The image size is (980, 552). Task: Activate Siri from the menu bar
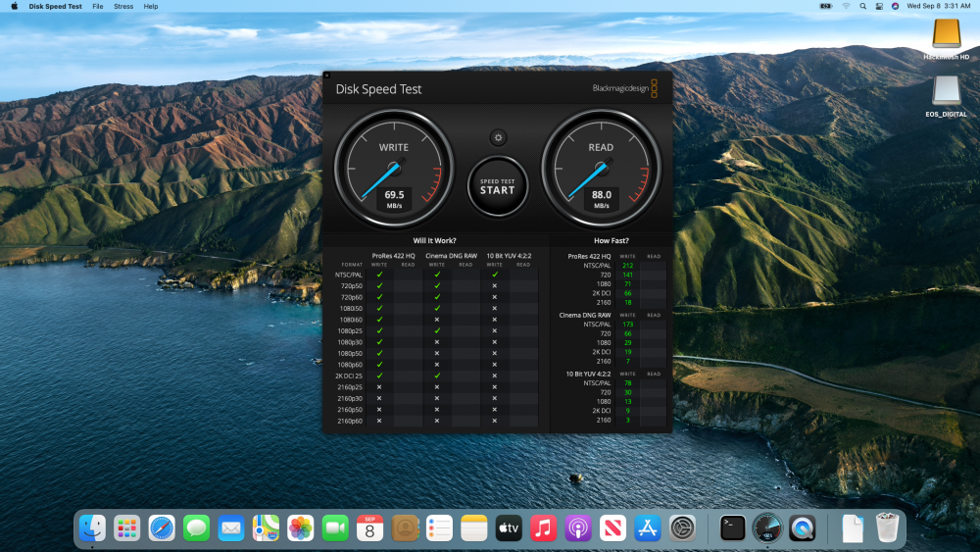pos(895,6)
